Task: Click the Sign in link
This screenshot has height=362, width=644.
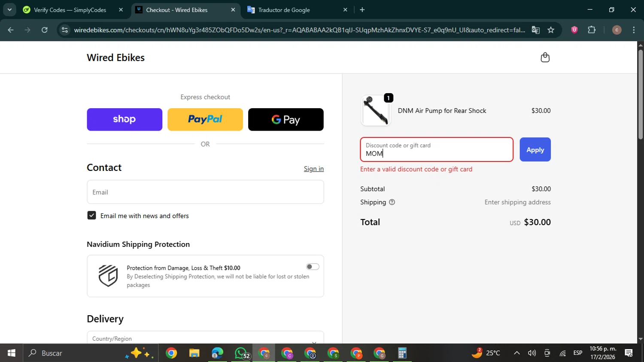Action: coord(314,169)
